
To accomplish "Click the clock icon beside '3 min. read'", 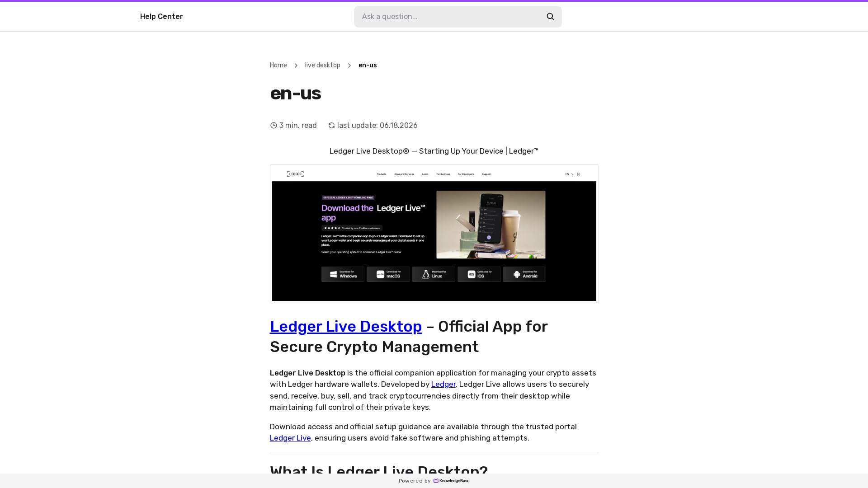I will (274, 126).
